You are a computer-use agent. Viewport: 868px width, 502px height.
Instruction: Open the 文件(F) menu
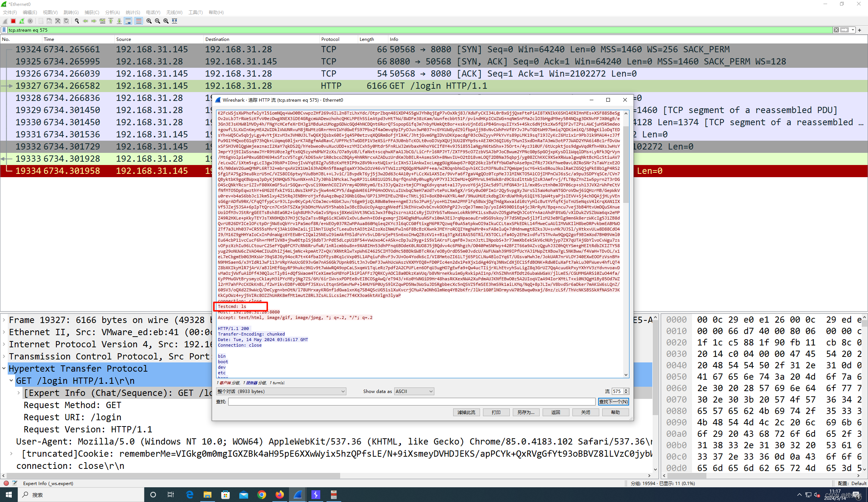(10, 12)
